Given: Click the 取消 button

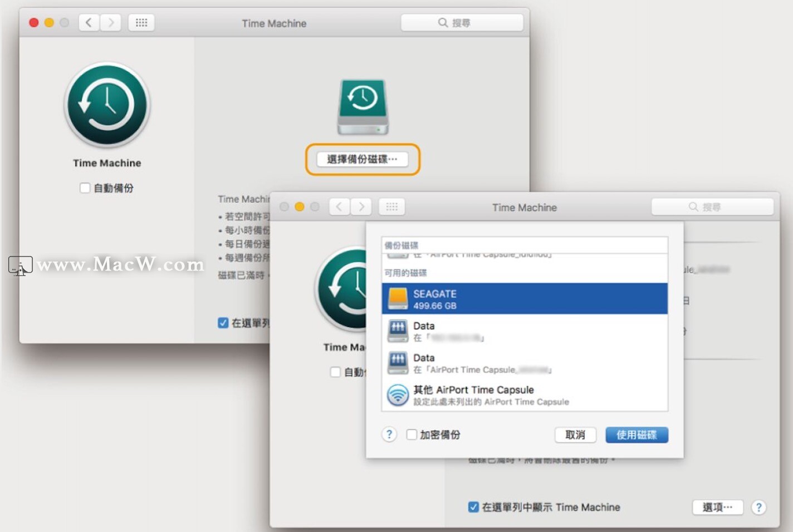Looking at the screenshot, I should tap(575, 435).
